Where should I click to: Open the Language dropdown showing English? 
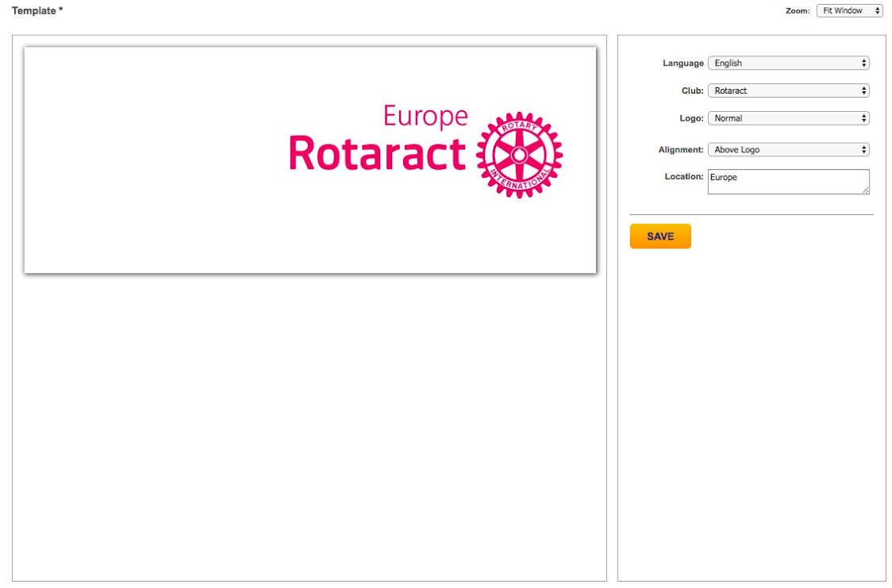[x=789, y=63]
